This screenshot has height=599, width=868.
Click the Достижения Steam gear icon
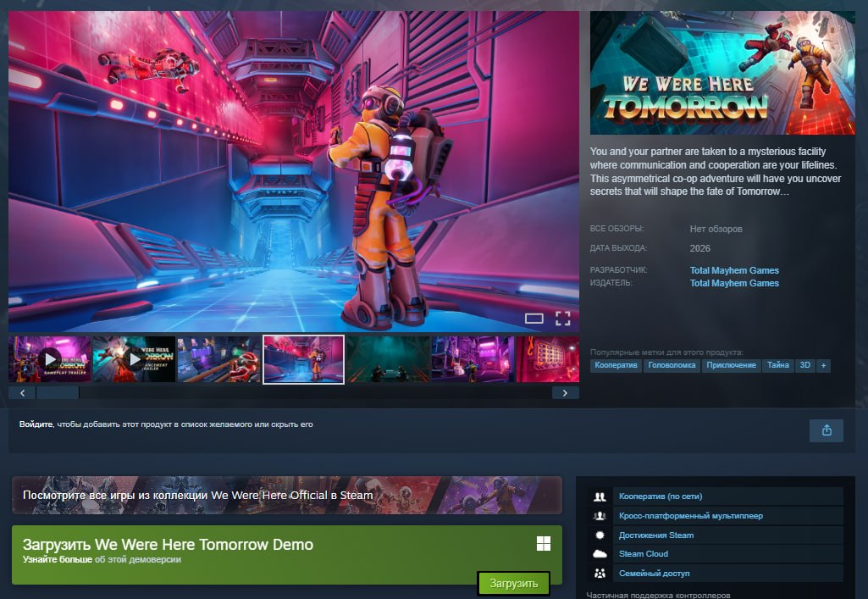(x=600, y=535)
